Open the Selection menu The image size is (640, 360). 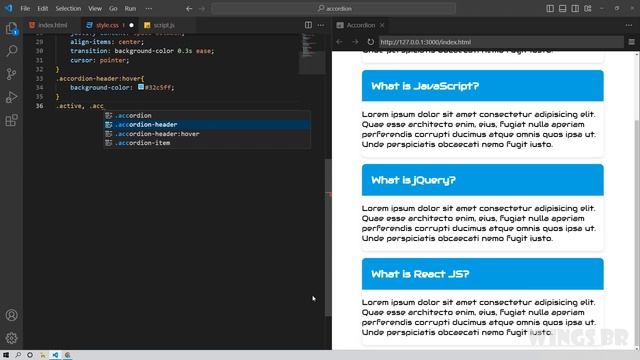pyautogui.click(x=68, y=8)
